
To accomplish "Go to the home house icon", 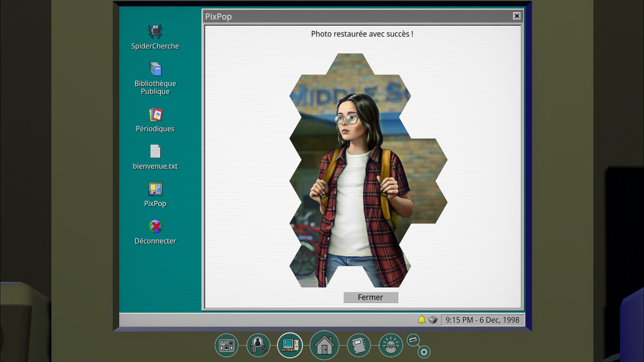I will click(x=324, y=345).
